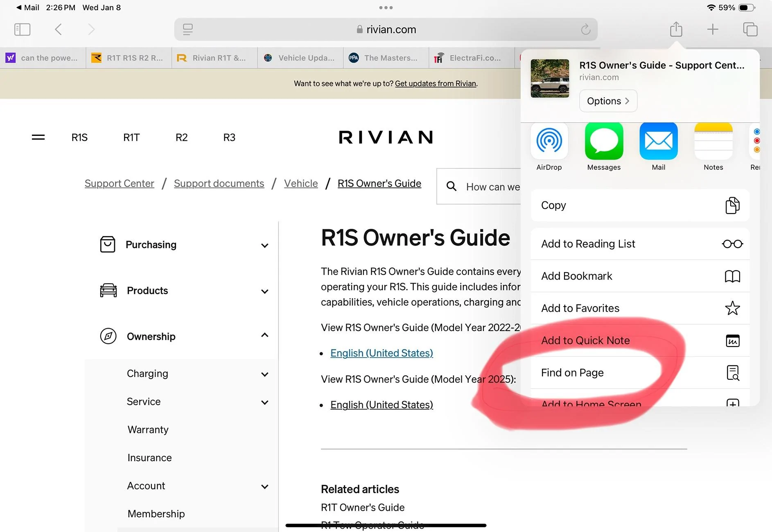Image resolution: width=772 pixels, height=532 pixels.
Task: Open R1T Owner's Guide related article
Action: click(x=363, y=508)
